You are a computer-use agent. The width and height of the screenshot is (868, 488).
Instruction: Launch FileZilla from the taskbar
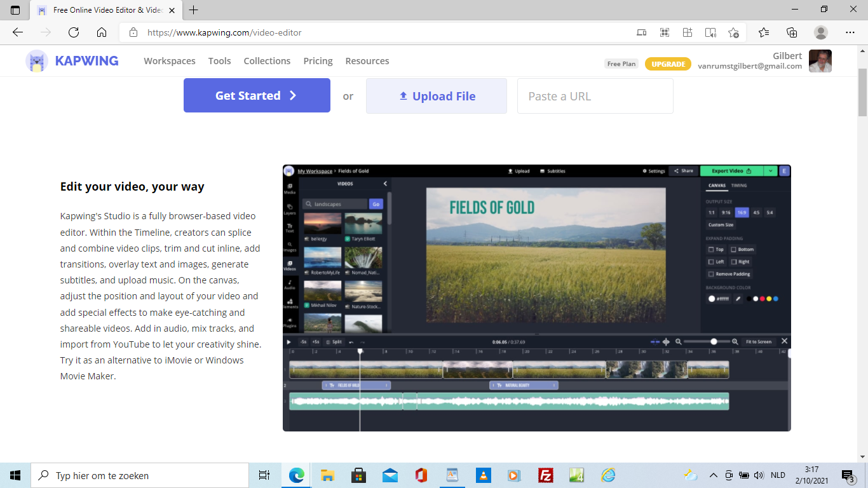pos(545,475)
